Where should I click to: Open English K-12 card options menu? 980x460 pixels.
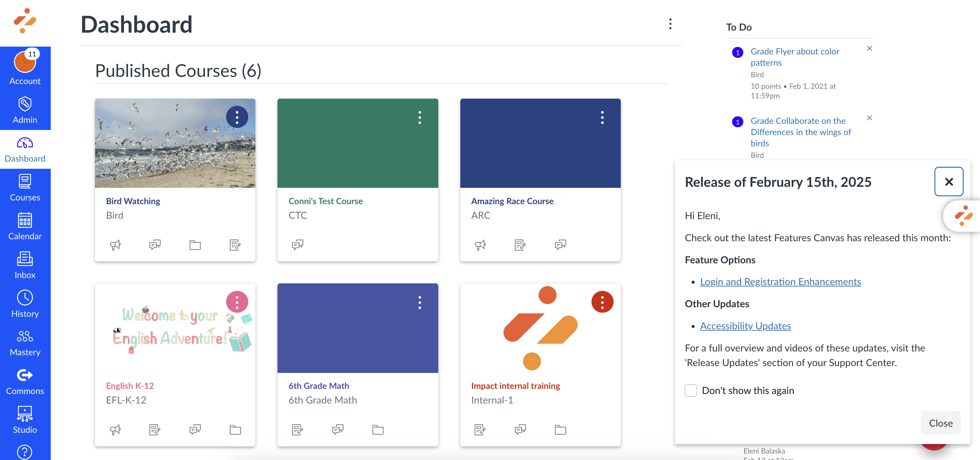(x=237, y=302)
